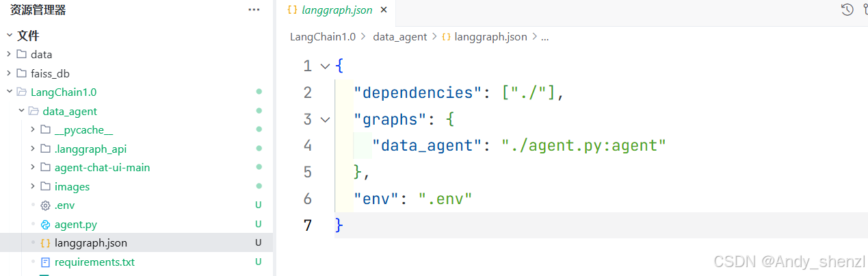Collapse the 文件 section chevron
The width and height of the screenshot is (868, 276).
9,36
